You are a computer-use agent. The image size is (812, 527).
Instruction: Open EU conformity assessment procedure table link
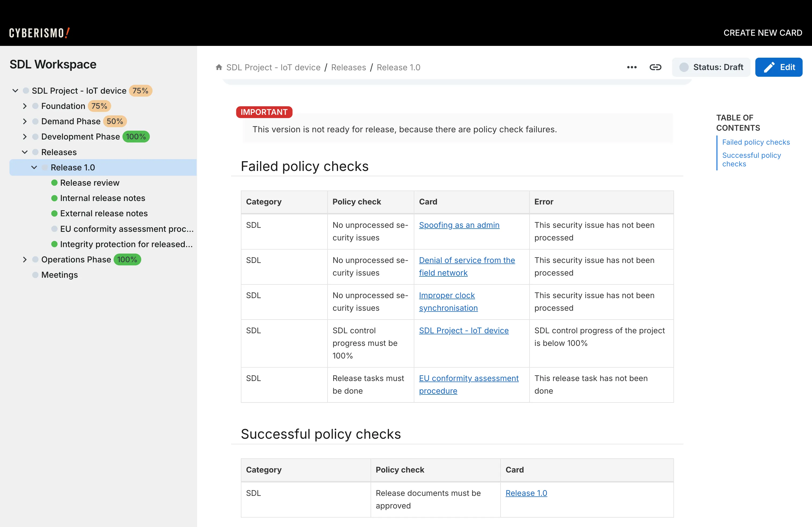[469, 385]
